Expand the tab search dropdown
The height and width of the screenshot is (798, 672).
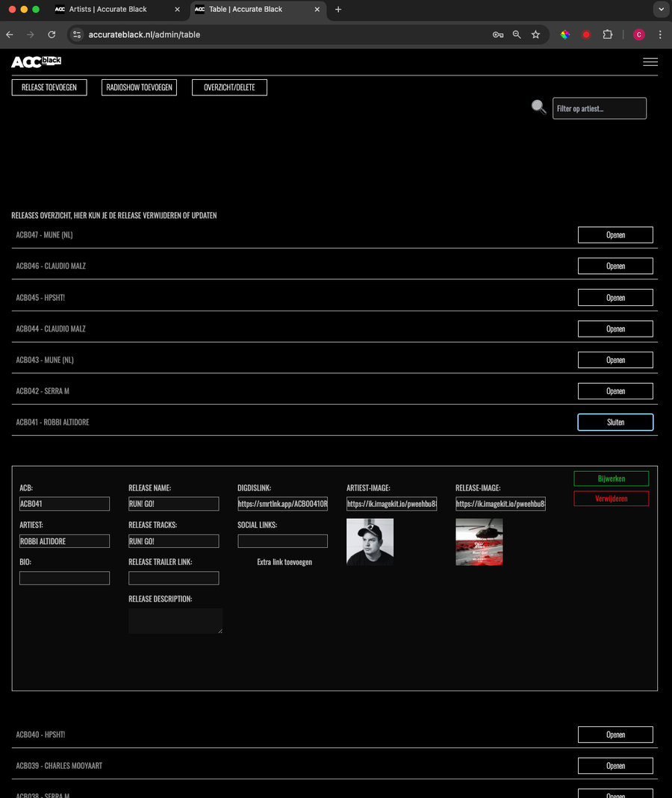click(x=661, y=9)
